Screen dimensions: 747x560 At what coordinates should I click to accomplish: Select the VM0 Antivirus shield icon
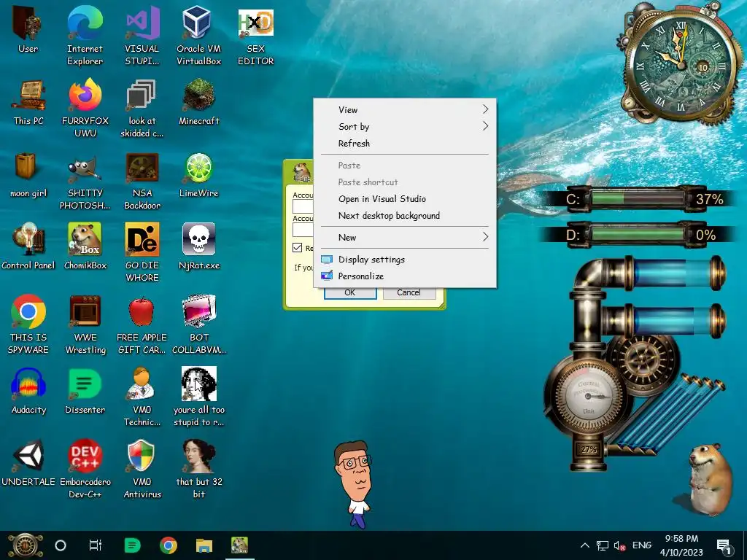coord(142,470)
